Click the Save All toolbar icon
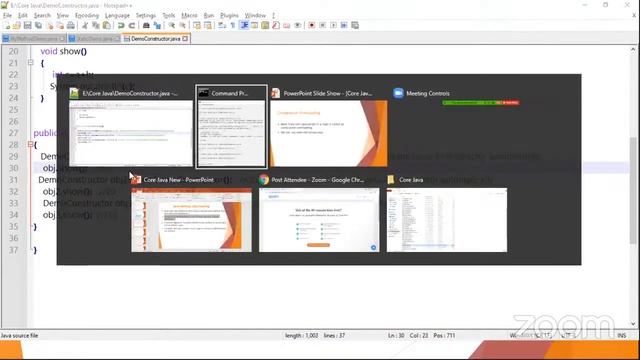Screen dimensions: 640x360 pos(38,25)
